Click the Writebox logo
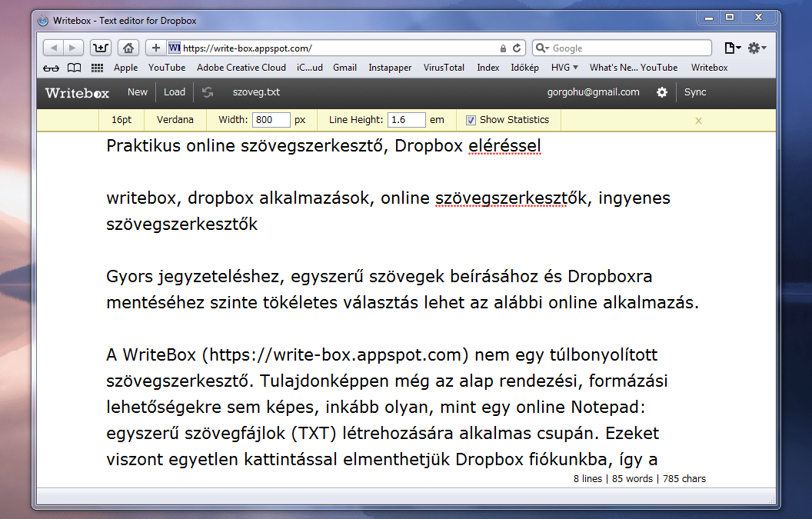 point(77,93)
